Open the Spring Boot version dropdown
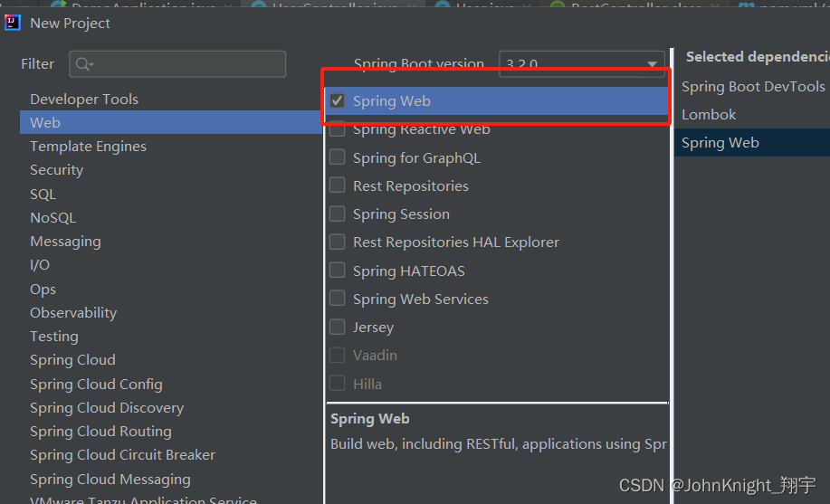The image size is (830, 504). coord(582,64)
